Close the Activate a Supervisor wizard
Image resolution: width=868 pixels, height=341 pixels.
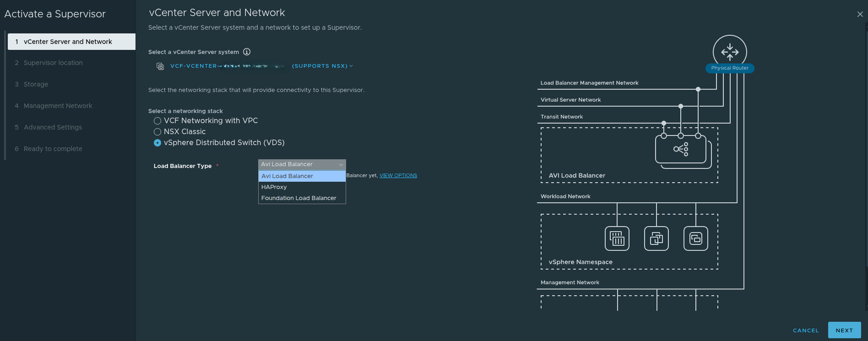(860, 14)
